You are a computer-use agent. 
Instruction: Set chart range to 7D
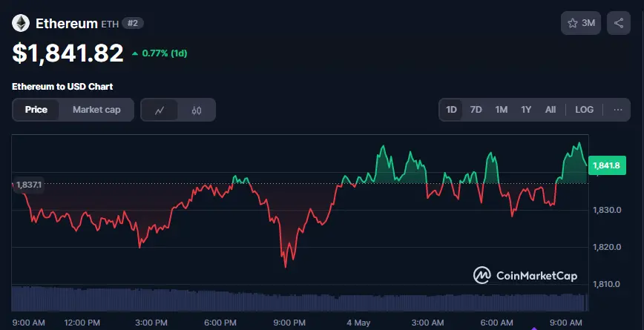tap(476, 110)
